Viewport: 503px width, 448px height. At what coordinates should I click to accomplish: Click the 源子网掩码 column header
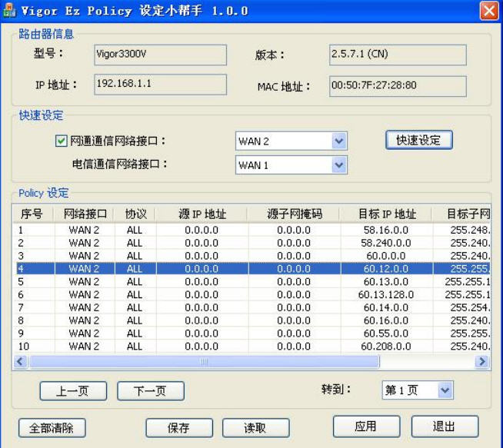pyautogui.click(x=294, y=214)
